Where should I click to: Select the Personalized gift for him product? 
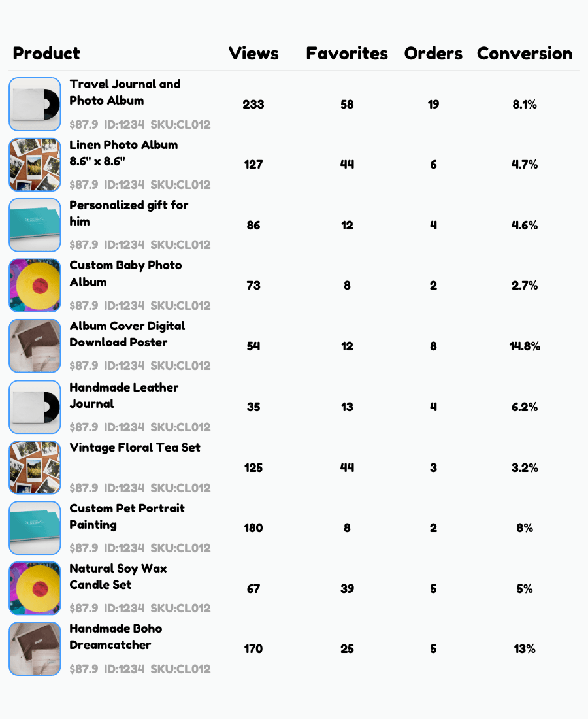coord(129,213)
